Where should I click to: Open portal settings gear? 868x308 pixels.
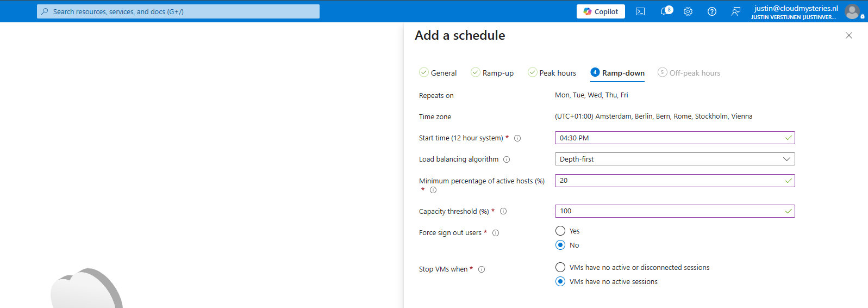click(x=688, y=11)
